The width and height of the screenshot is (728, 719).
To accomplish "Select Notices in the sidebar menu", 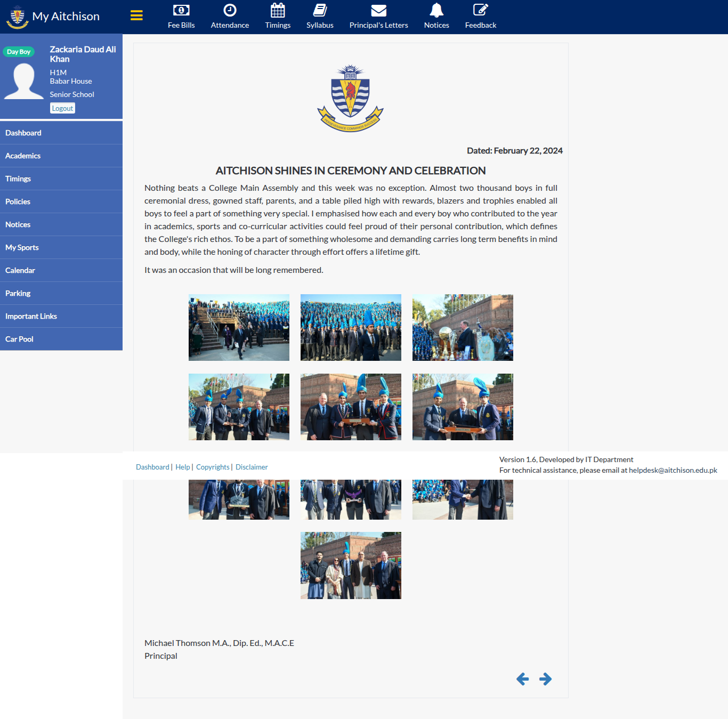I will pyautogui.click(x=61, y=224).
